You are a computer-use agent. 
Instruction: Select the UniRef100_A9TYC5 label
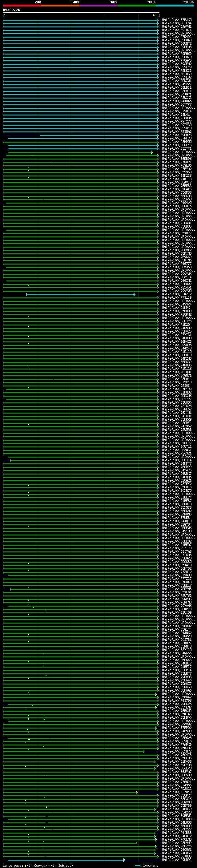(x=176, y=125)
